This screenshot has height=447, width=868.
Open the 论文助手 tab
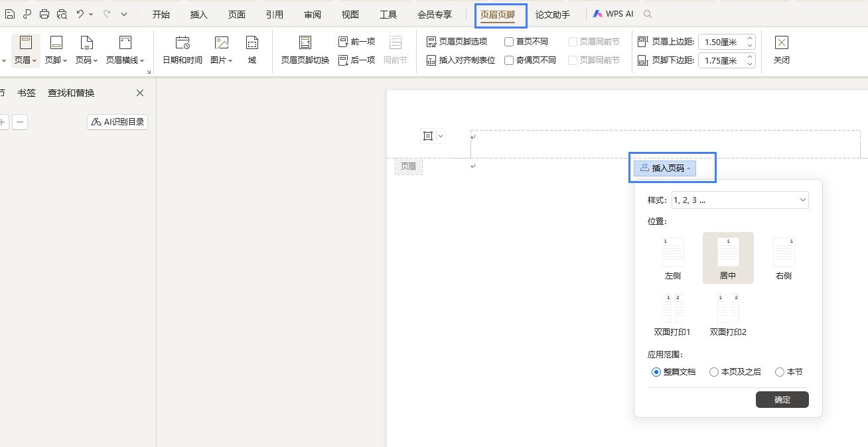pos(553,15)
